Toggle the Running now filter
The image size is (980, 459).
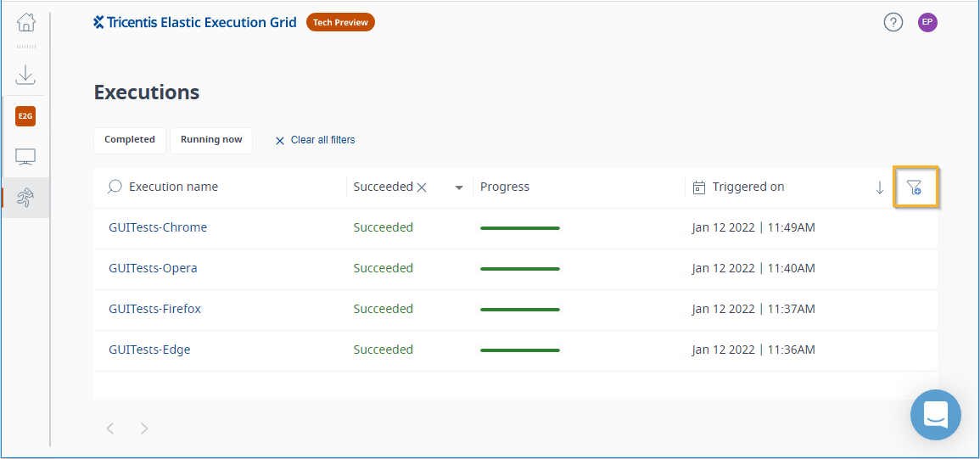tap(211, 140)
